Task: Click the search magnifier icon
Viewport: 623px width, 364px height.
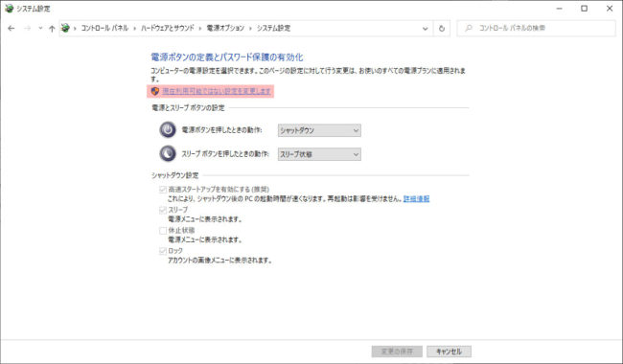Action: [469, 28]
